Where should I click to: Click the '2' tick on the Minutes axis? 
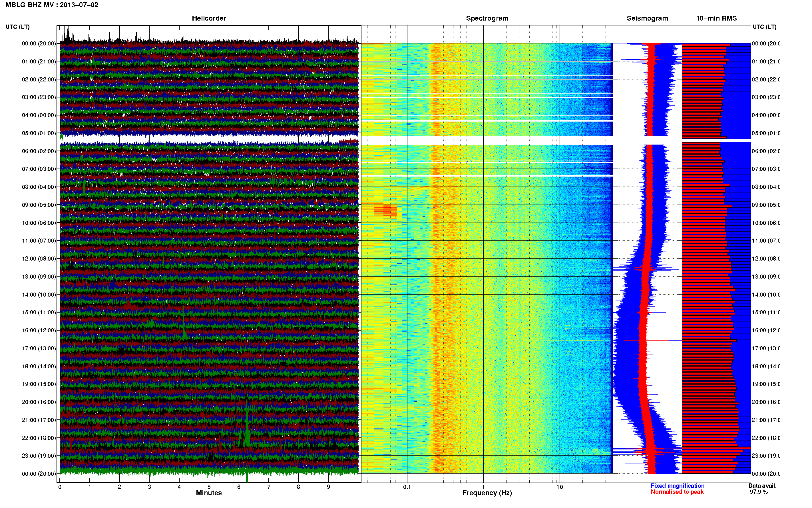tap(120, 487)
